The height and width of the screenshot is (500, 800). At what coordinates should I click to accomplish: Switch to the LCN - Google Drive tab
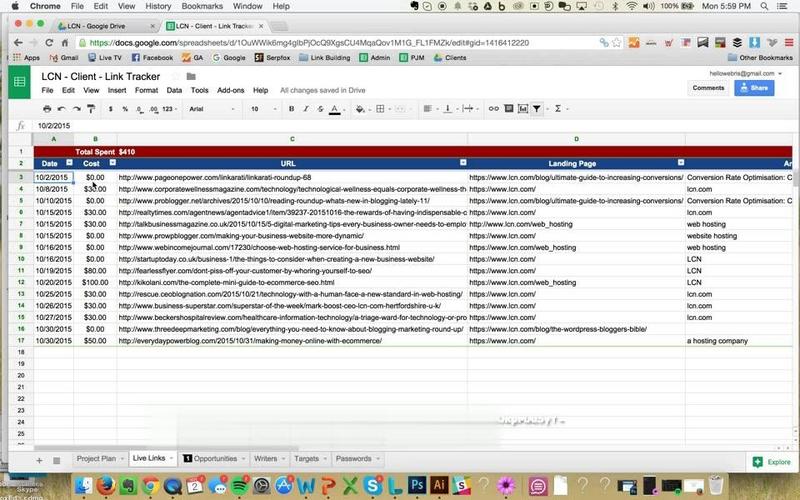pyautogui.click(x=106, y=26)
